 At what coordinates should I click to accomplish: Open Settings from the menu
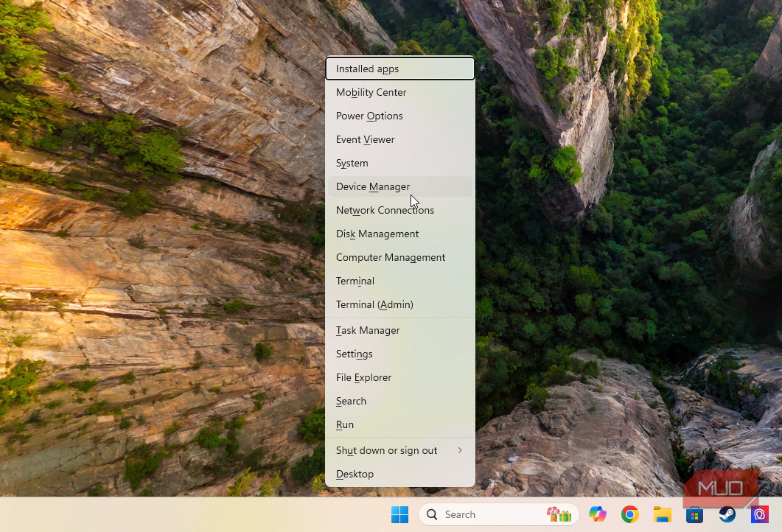pyautogui.click(x=400, y=354)
